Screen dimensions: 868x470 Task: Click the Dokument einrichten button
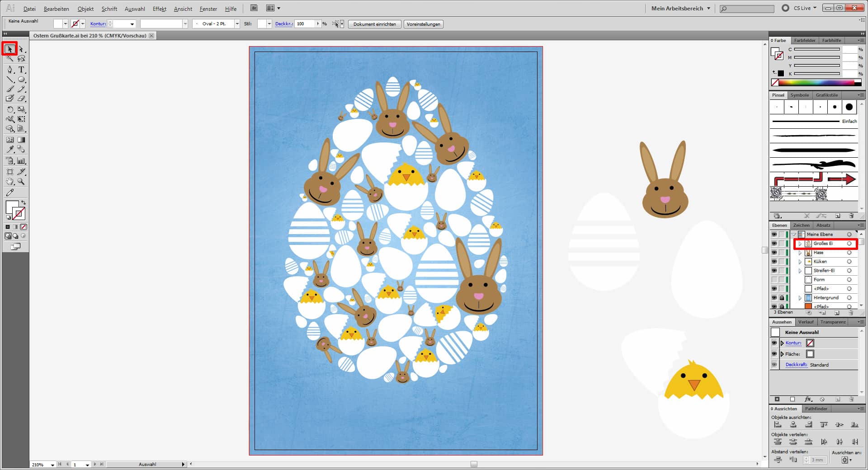point(374,24)
